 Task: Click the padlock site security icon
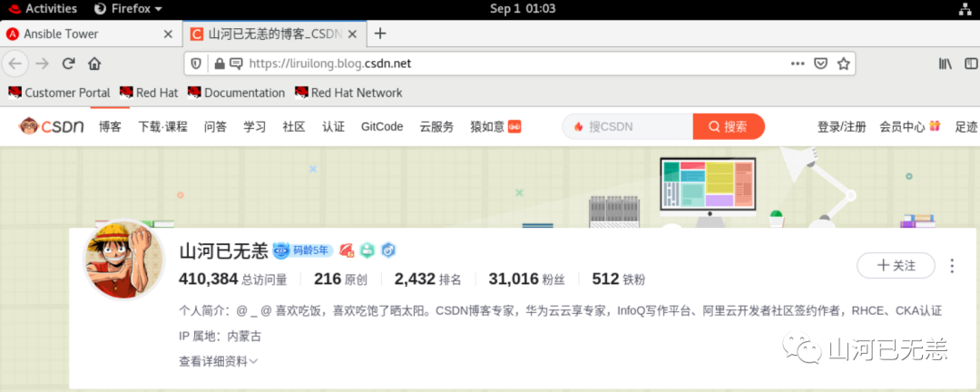click(x=219, y=64)
